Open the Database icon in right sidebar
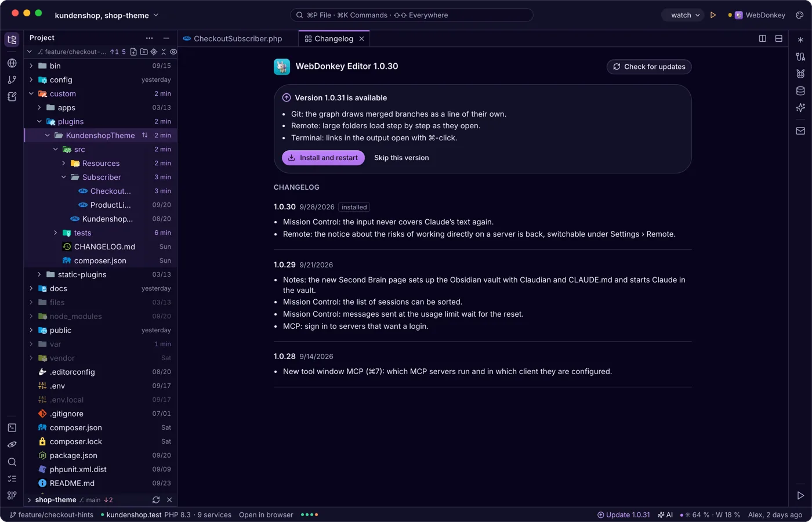This screenshot has width=812, height=522. 800,90
